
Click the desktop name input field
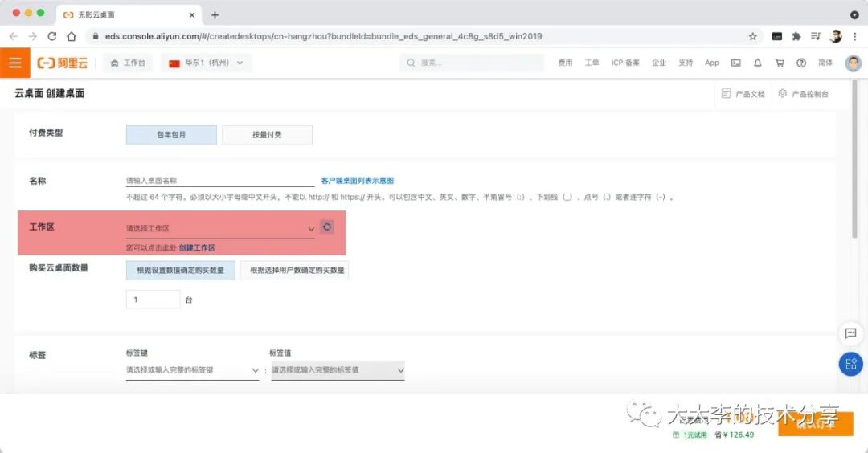pyautogui.click(x=220, y=180)
